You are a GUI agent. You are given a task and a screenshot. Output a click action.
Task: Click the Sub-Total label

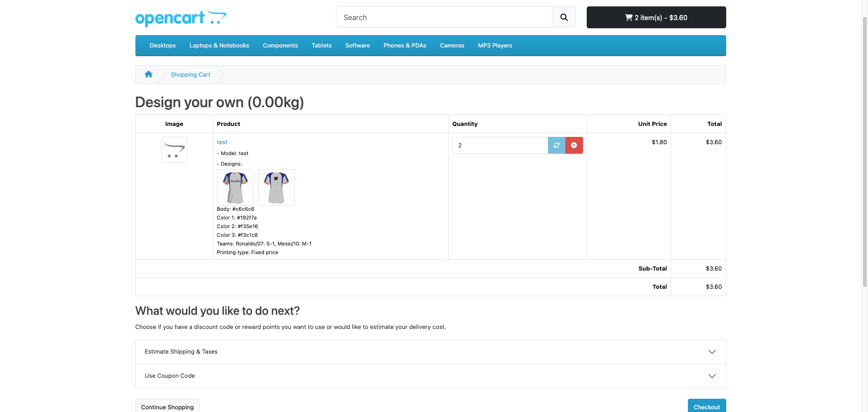[652, 269]
